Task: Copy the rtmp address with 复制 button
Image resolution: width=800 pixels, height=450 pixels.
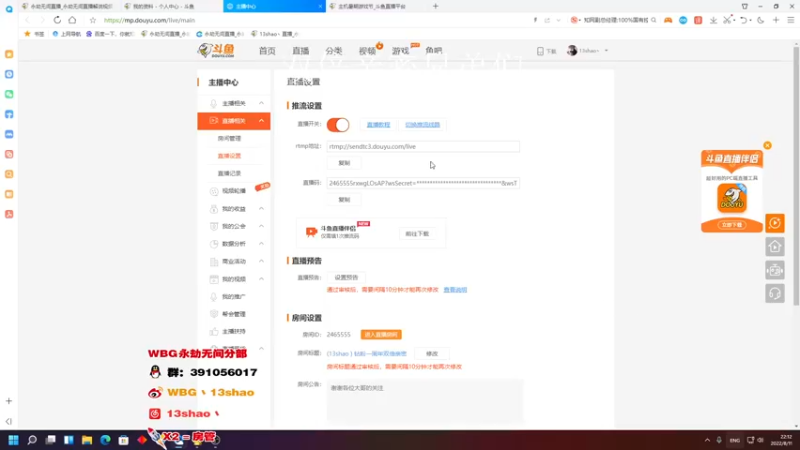Action: coord(344,163)
